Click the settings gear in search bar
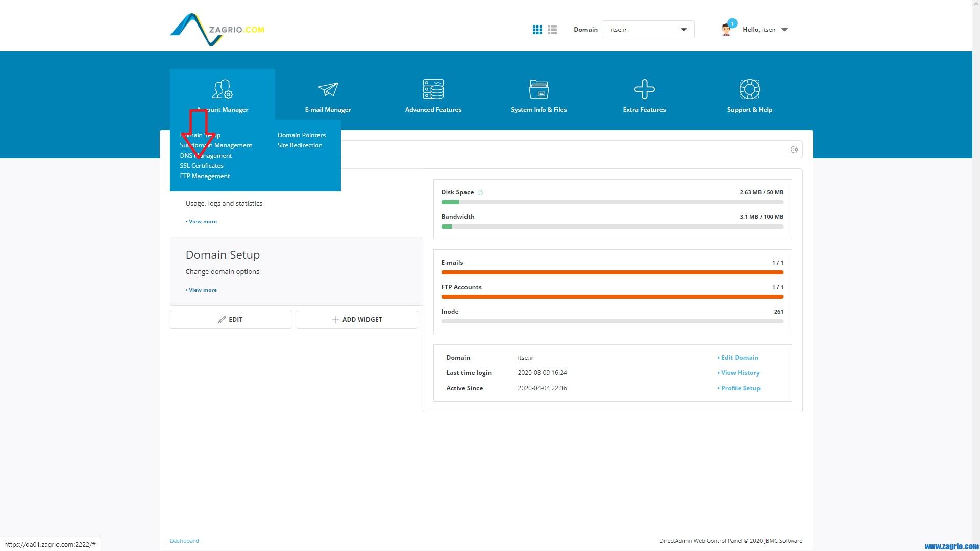980x551 pixels. (x=794, y=149)
